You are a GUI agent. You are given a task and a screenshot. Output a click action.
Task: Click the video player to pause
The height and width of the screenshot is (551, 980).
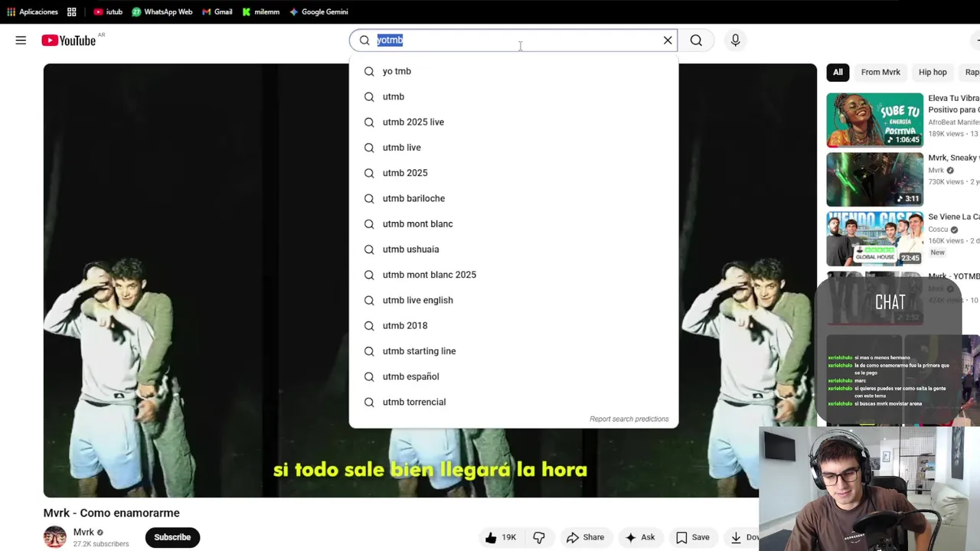(196, 280)
